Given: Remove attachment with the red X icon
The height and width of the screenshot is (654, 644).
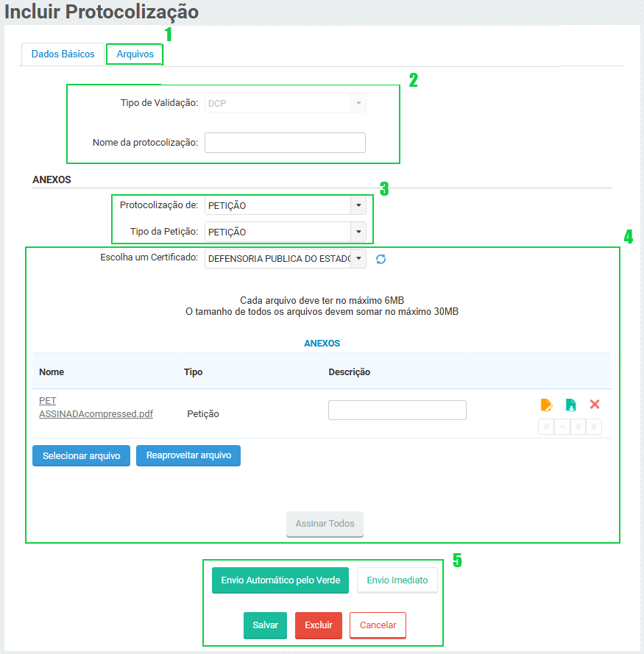Looking at the screenshot, I should pos(595,405).
